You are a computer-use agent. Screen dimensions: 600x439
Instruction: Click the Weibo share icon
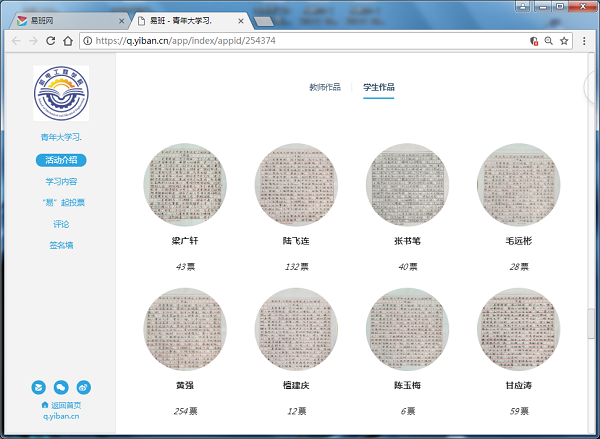(x=84, y=386)
